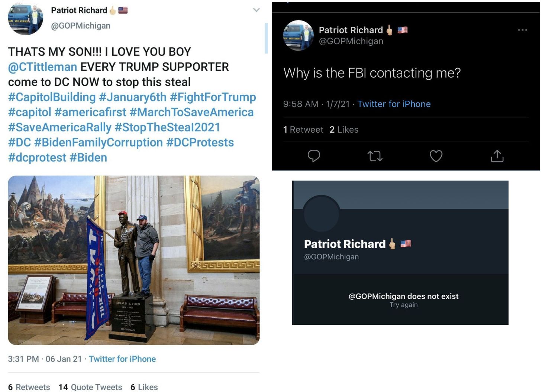The image size is (542, 392).
Task: Click the blank avatar on the deleted profile
Action: (x=321, y=214)
